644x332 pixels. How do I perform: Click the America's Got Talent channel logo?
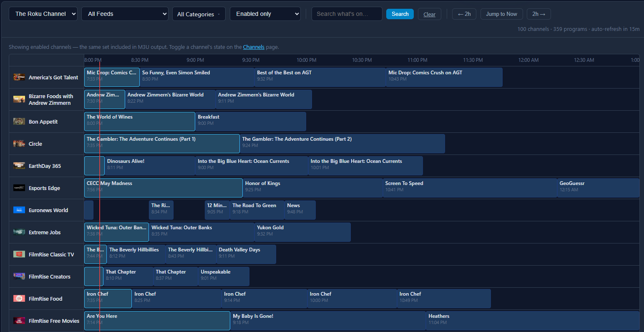pyautogui.click(x=19, y=77)
